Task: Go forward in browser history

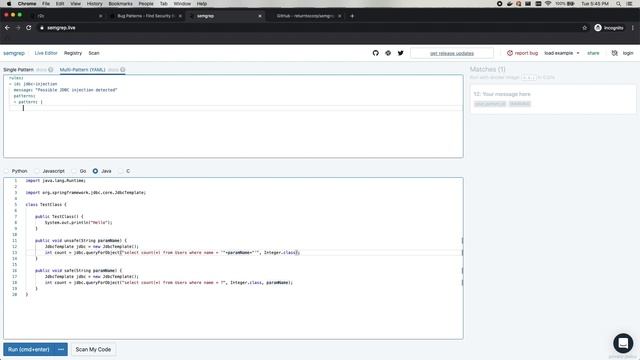Action: coord(18,28)
